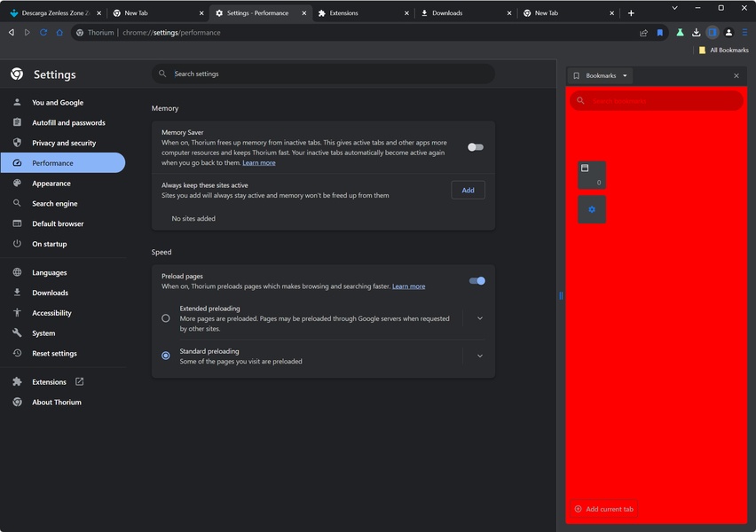Screen dimensions: 756x532
Task: Open Appearance in the settings sidebar
Action: 51,184
